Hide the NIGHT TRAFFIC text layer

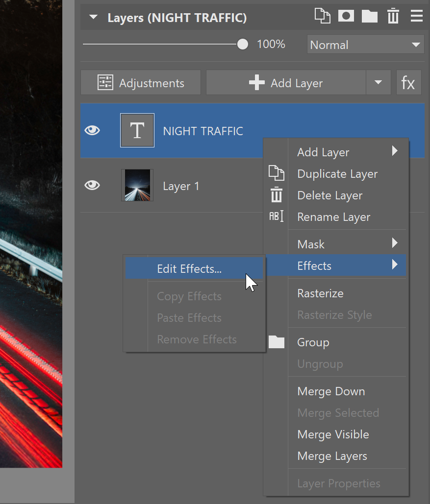(92, 131)
